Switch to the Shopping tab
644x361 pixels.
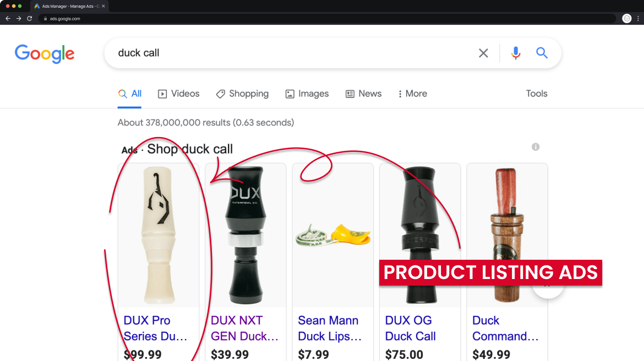tap(242, 94)
